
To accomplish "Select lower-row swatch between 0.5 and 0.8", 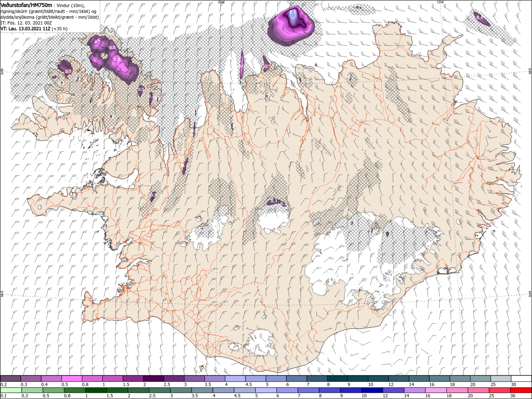I will point(53,390).
